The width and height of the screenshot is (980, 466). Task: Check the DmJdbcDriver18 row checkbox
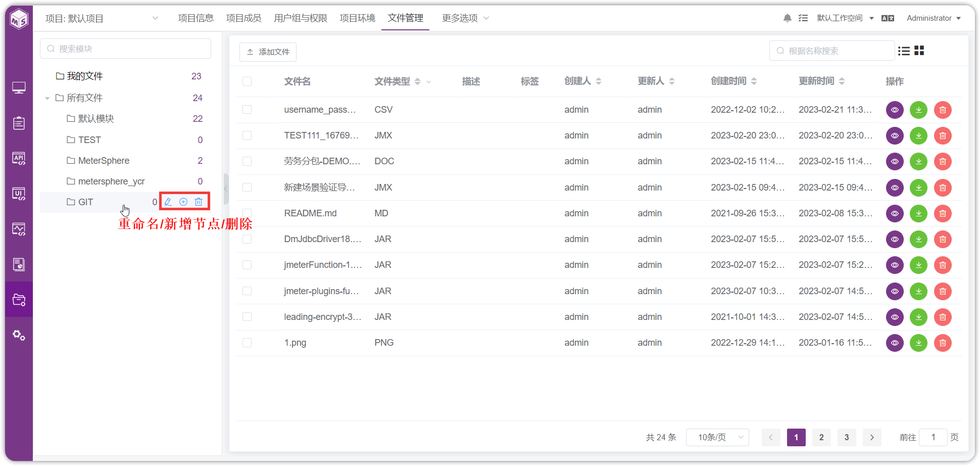tap(247, 239)
